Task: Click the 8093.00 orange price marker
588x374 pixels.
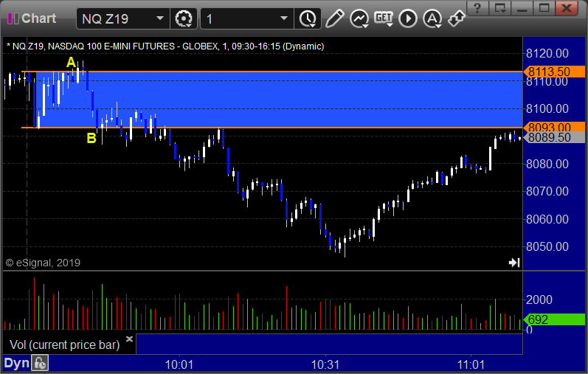Action: [555, 127]
